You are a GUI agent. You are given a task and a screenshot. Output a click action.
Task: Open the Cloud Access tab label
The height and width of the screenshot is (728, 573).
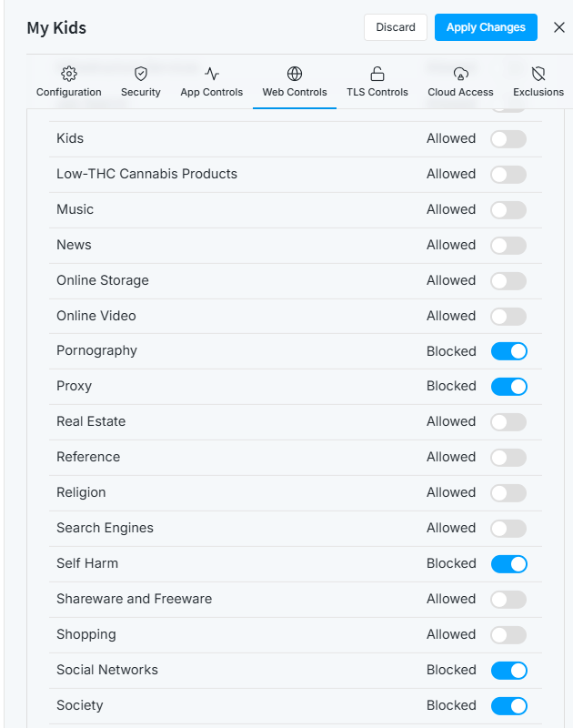pos(460,92)
